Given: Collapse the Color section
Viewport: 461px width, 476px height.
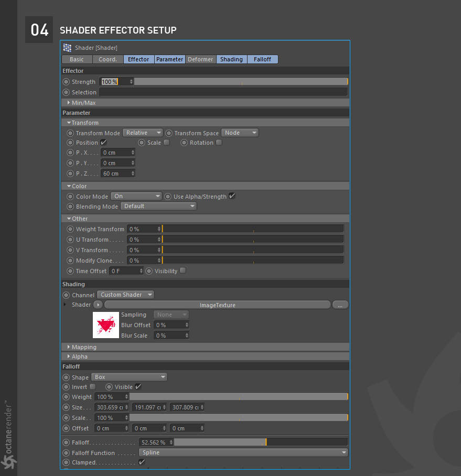Looking at the screenshot, I should click(x=69, y=186).
